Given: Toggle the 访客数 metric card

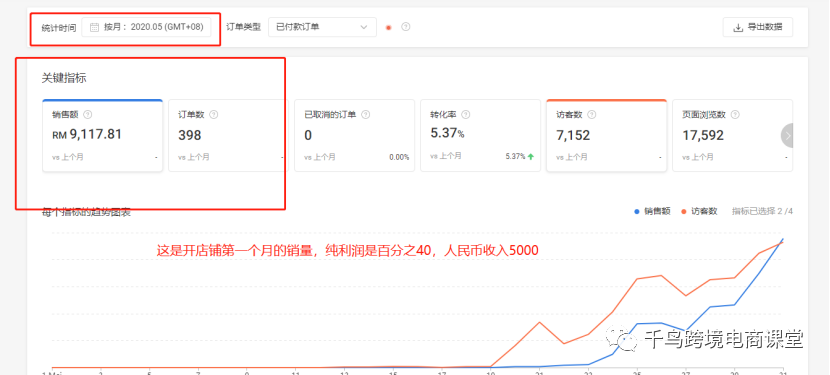Looking at the screenshot, I should (x=606, y=135).
